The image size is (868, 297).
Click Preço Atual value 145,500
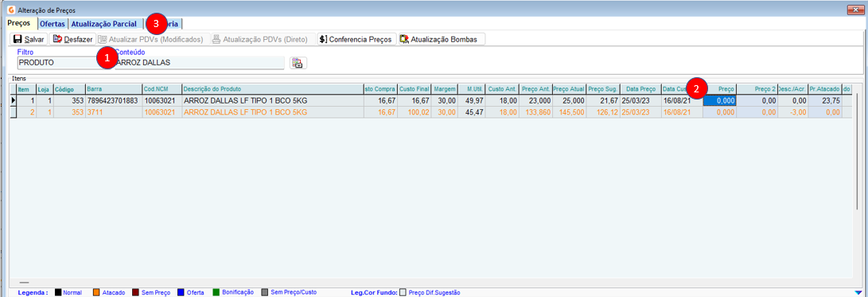(x=569, y=112)
